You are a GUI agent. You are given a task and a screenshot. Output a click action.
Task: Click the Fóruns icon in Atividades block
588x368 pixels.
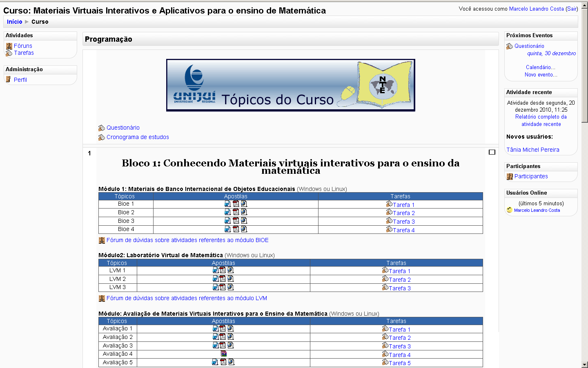[9, 46]
